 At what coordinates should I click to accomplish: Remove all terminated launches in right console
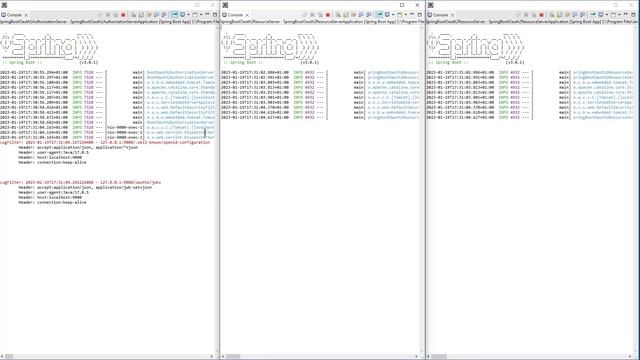click(x=534, y=15)
